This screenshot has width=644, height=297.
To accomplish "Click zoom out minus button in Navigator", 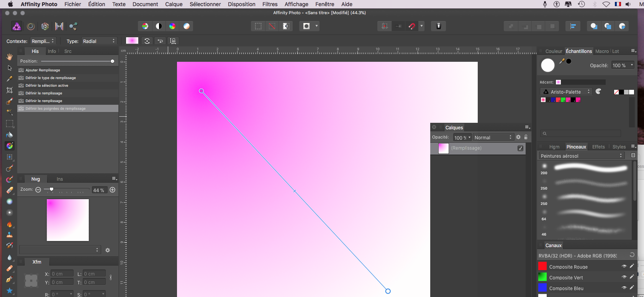I will click(38, 190).
